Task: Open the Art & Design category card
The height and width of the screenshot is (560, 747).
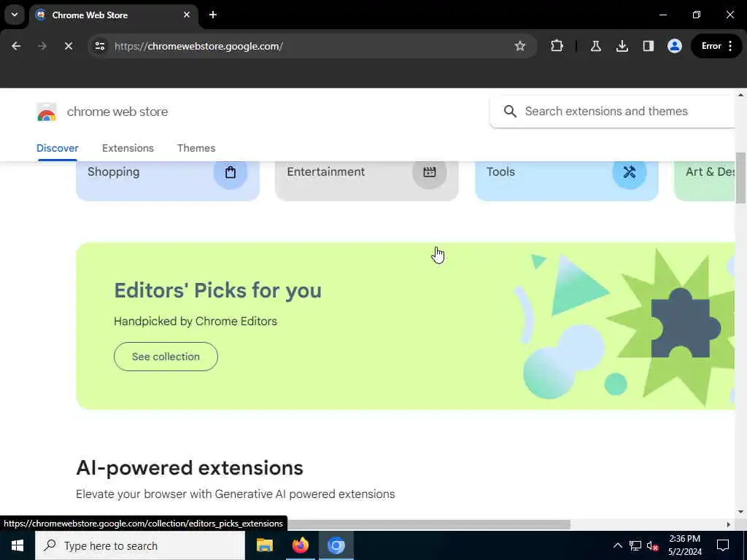Action: coord(705,180)
